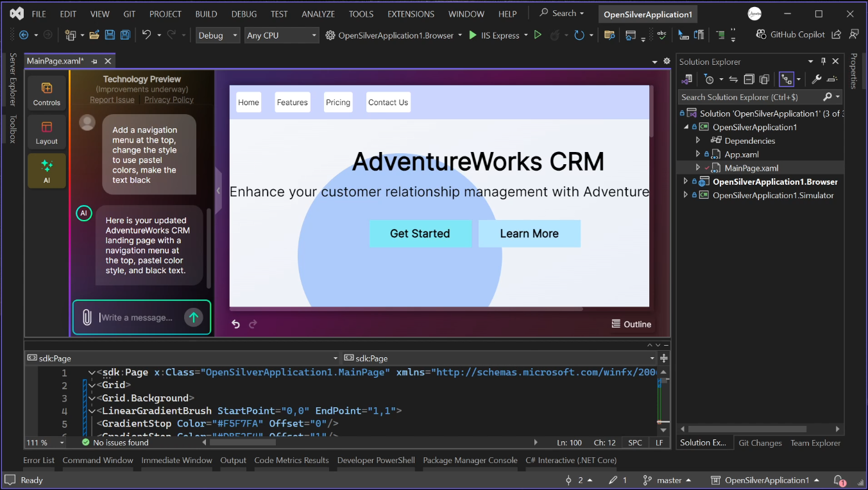Open the AI panel in the designer sidebar

pos(46,171)
